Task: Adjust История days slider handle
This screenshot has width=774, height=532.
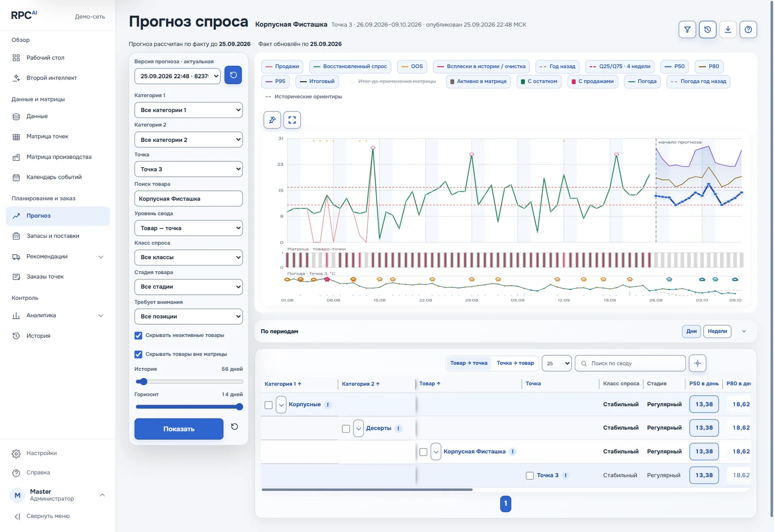Action: pos(143,382)
